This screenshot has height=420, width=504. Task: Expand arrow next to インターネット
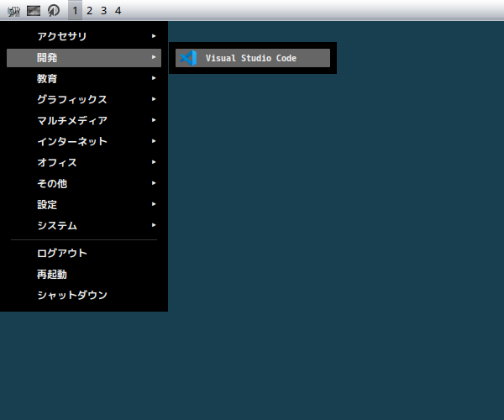(154, 141)
